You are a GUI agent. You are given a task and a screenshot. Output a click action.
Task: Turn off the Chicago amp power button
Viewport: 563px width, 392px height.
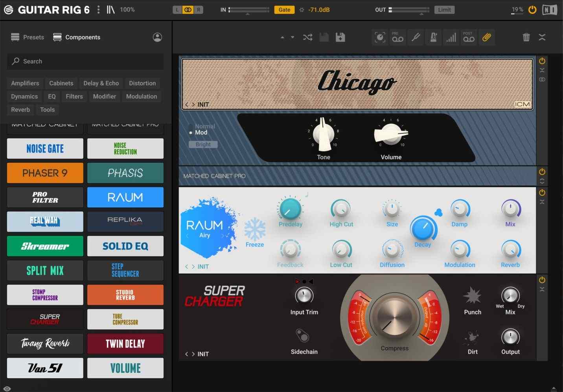coord(542,61)
